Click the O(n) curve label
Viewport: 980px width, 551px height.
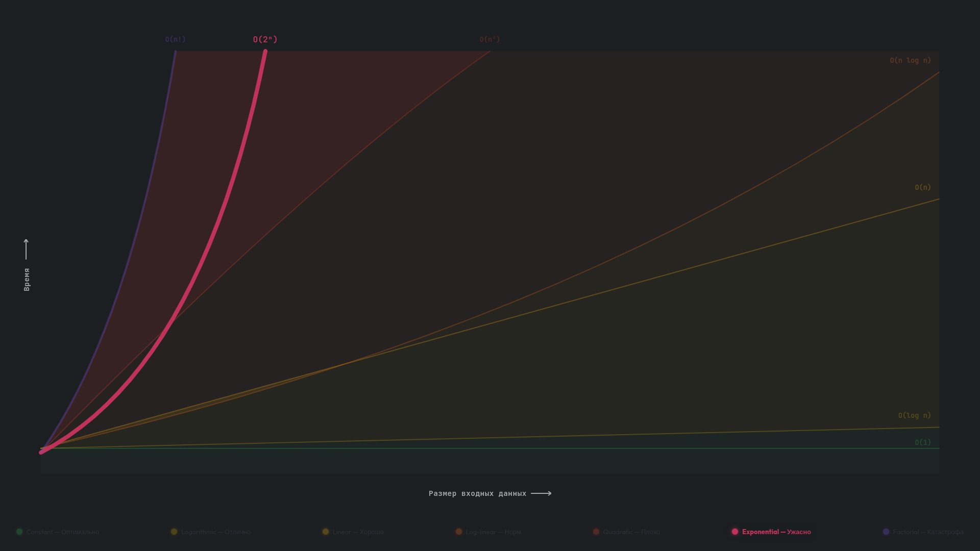[922, 187]
